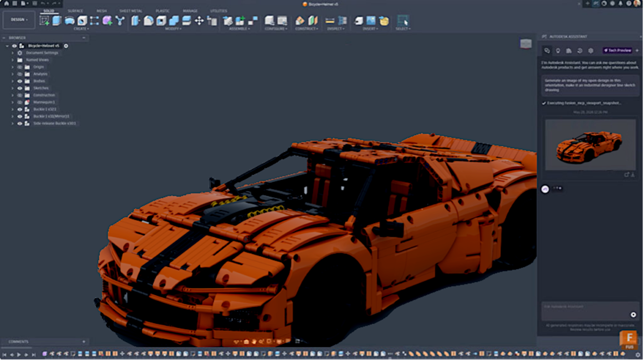The height and width of the screenshot is (361, 644).
Task: Open Assistant history clock icon
Action: click(580, 51)
